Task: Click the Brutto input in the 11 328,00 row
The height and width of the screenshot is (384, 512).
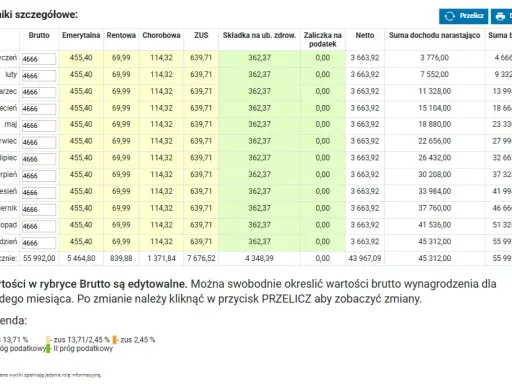Action: 39,92
